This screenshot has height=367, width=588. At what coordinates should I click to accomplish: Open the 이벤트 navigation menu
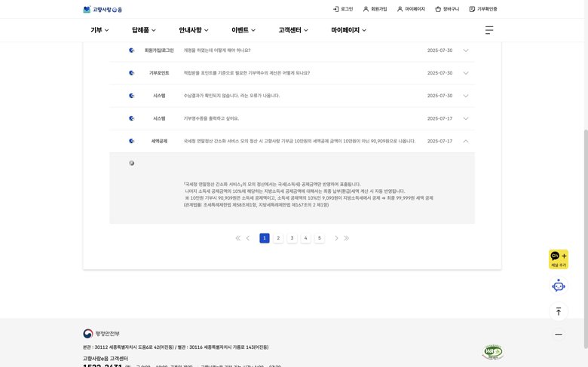point(243,30)
